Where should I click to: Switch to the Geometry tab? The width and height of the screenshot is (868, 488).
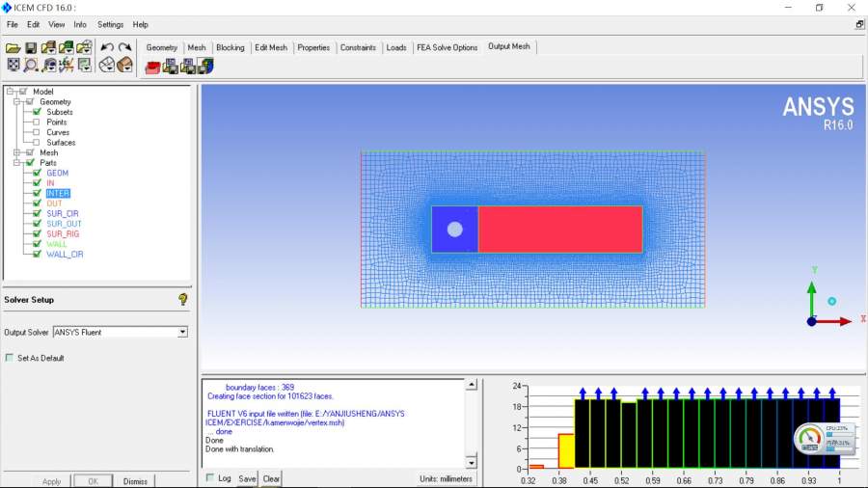click(x=162, y=47)
